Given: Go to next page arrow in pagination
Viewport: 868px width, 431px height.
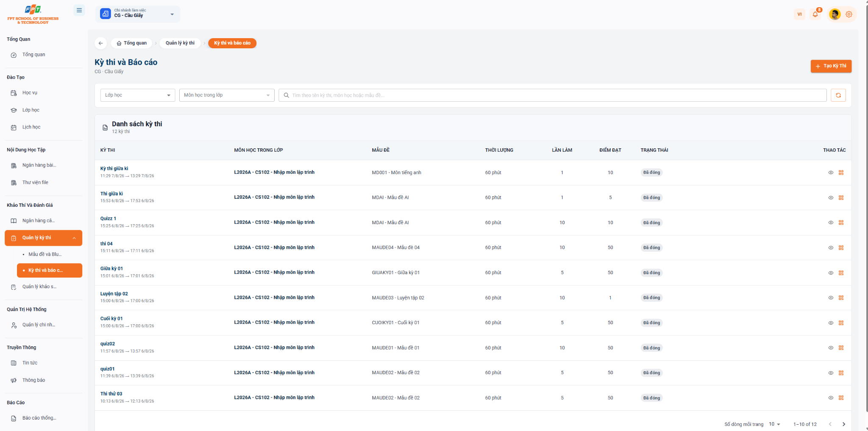Looking at the screenshot, I should pos(844,424).
